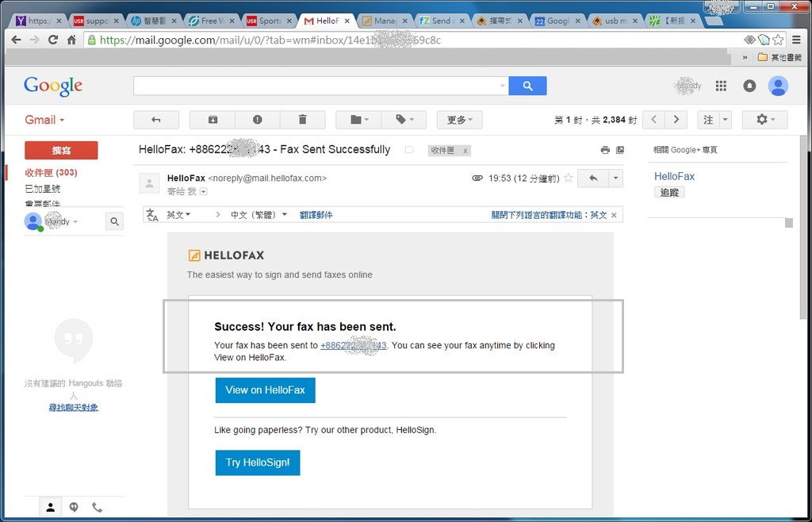Archive this email
The width and height of the screenshot is (812, 522).
pyautogui.click(x=213, y=120)
